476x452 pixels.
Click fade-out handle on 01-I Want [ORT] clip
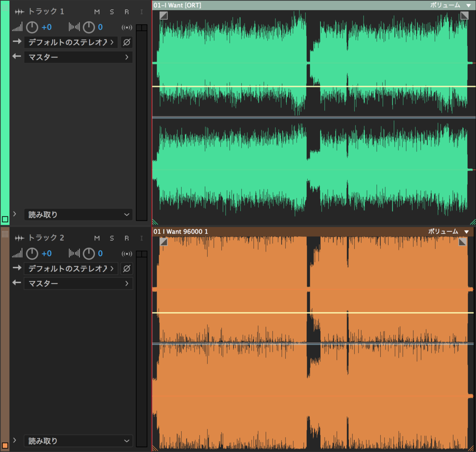[464, 15]
